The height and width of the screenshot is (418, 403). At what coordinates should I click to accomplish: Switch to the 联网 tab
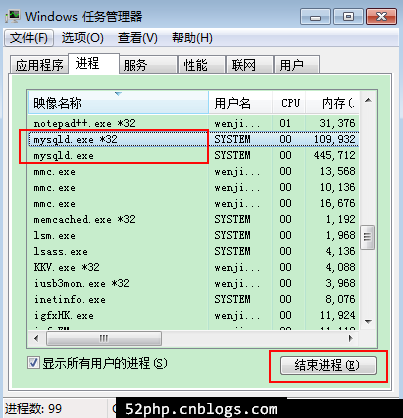pos(250,65)
